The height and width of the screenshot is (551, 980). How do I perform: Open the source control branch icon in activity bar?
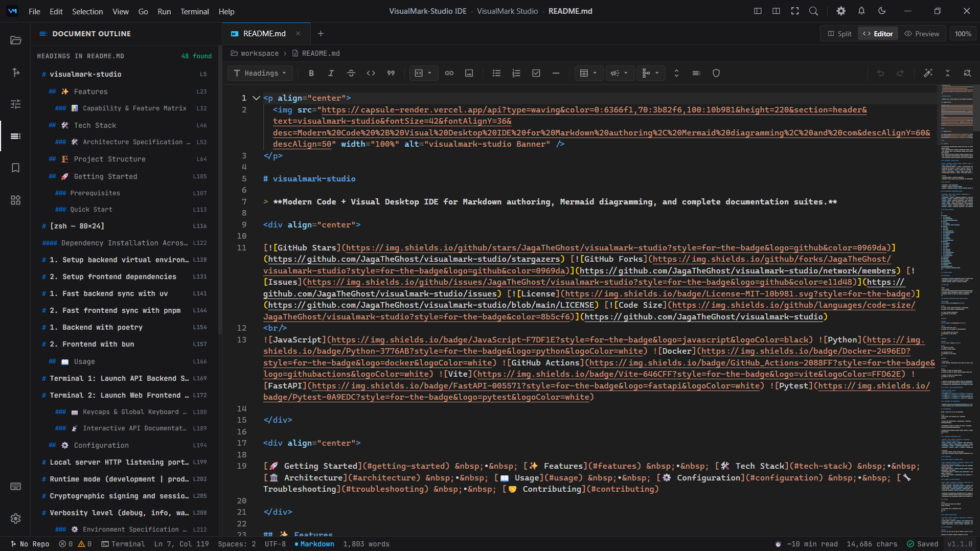pos(15,73)
